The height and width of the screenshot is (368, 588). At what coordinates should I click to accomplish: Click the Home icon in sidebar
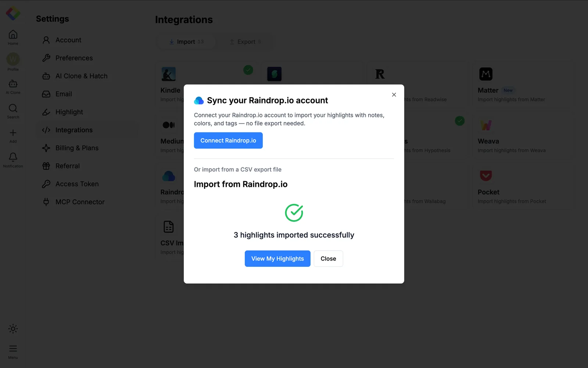(13, 35)
